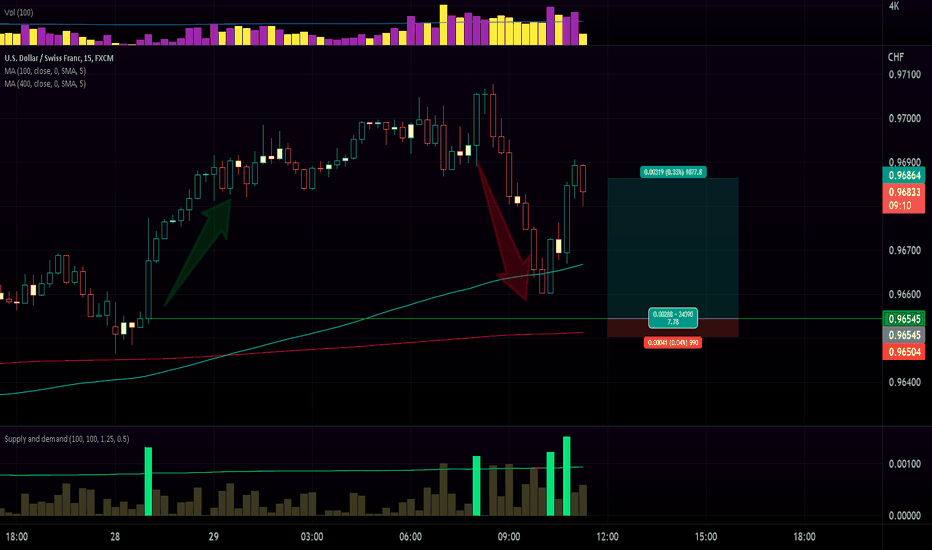932x550 pixels.
Task: Click the 06:00 time axis label
Action: pos(411,536)
